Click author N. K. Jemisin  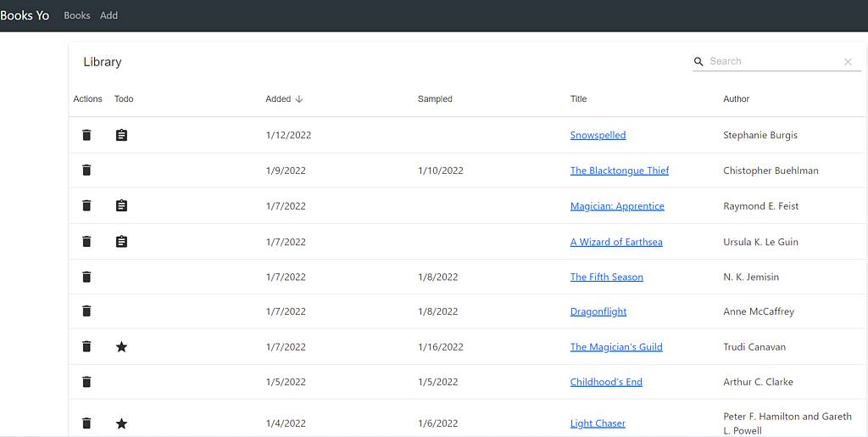click(751, 277)
